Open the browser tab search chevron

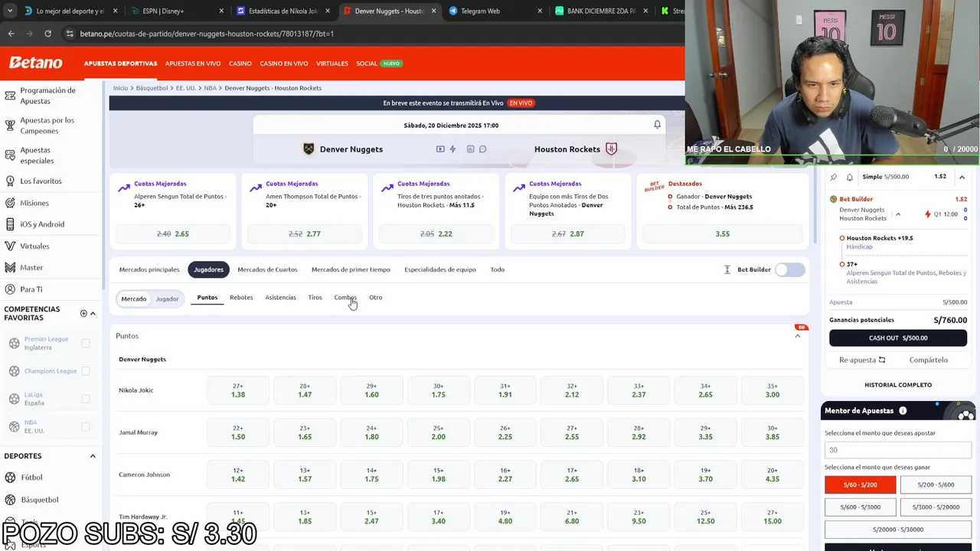point(9,11)
